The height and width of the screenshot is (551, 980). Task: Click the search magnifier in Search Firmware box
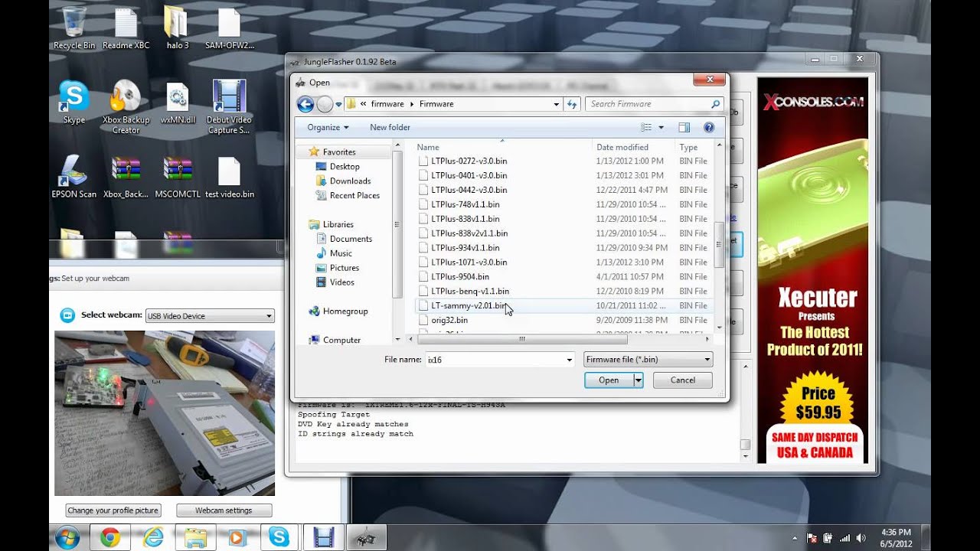click(x=716, y=104)
